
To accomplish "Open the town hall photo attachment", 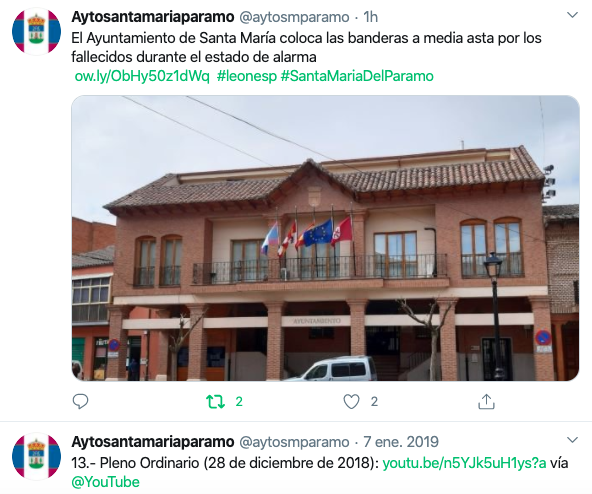I will [x=325, y=238].
